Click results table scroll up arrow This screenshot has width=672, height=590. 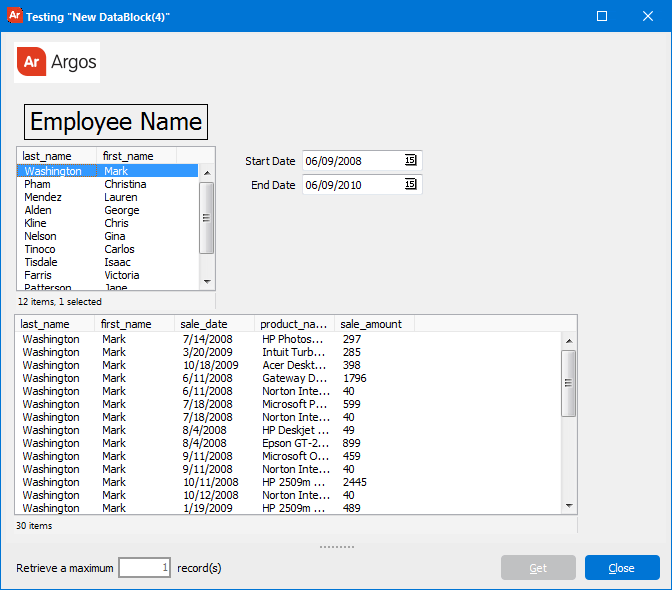tap(569, 341)
